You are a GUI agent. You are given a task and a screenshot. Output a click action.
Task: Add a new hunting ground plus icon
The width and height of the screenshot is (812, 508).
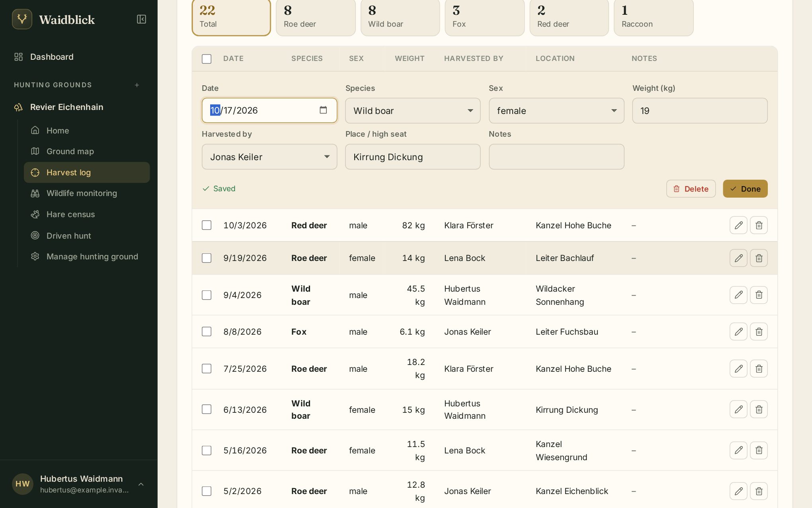137,85
